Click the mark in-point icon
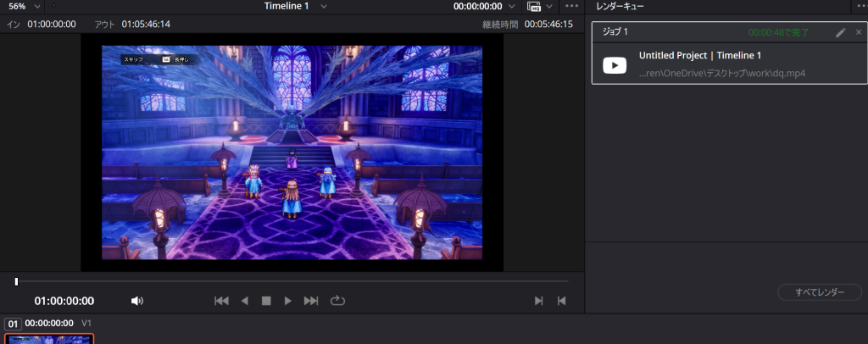 click(x=538, y=301)
